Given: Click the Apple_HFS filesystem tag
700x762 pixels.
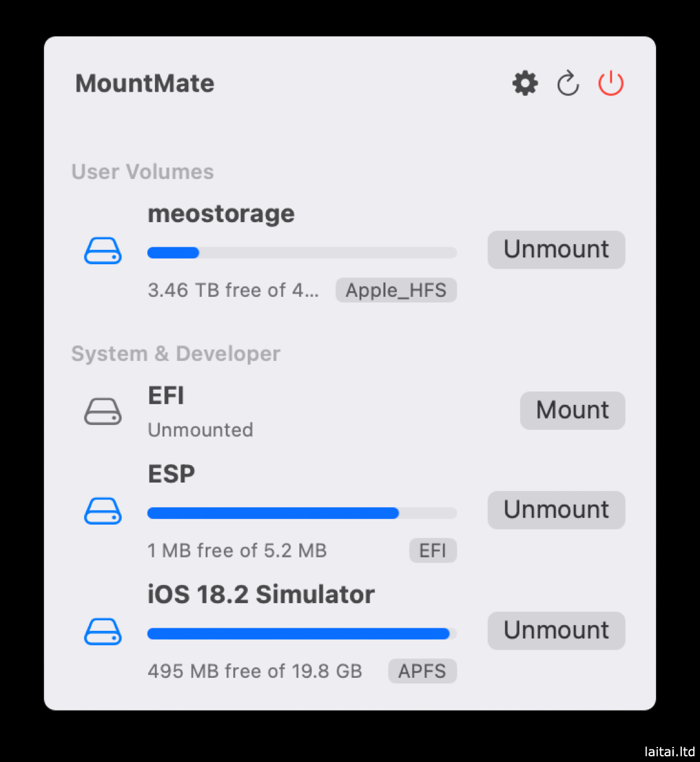Looking at the screenshot, I should tap(396, 290).
